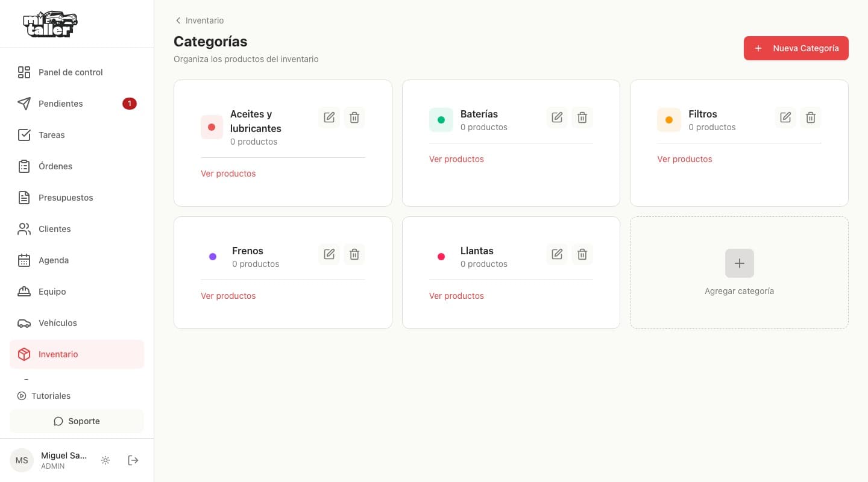Click the pink Llantas color dot
Image resolution: width=868 pixels, height=482 pixels.
[441, 257]
